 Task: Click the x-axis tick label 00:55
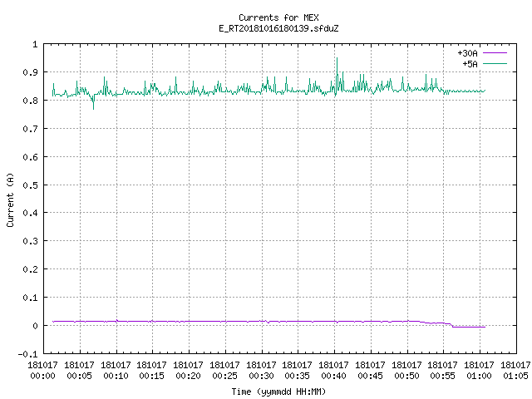(443, 376)
